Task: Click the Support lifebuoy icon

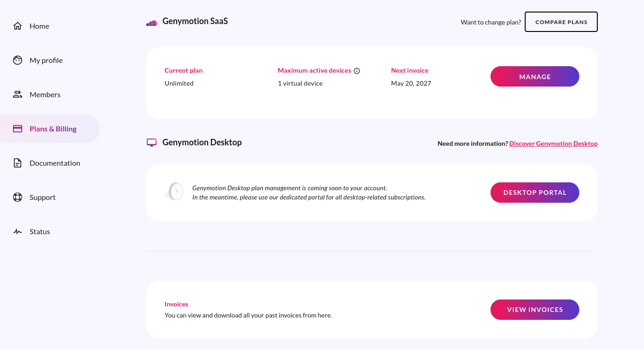Action: (x=18, y=197)
